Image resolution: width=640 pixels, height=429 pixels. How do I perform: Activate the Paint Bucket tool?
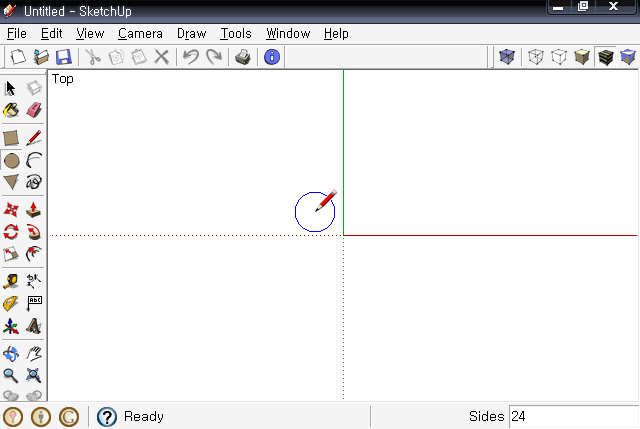(x=11, y=110)
